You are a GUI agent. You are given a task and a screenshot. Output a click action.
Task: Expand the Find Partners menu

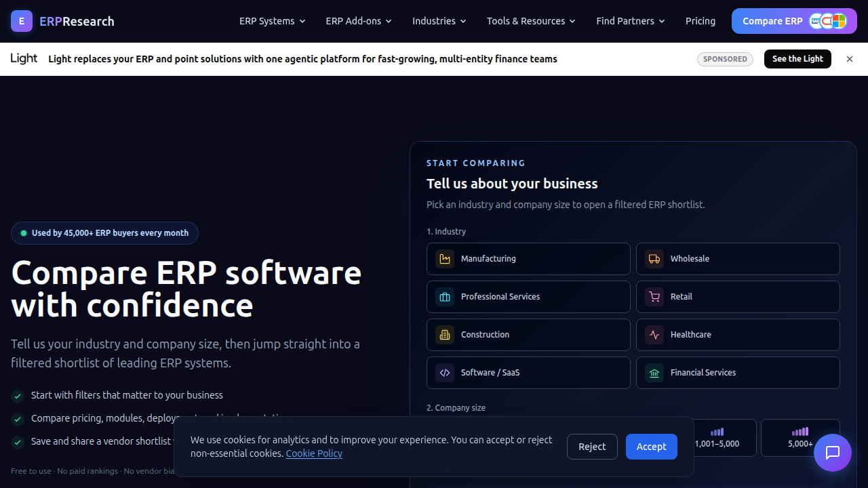[631, 21]
